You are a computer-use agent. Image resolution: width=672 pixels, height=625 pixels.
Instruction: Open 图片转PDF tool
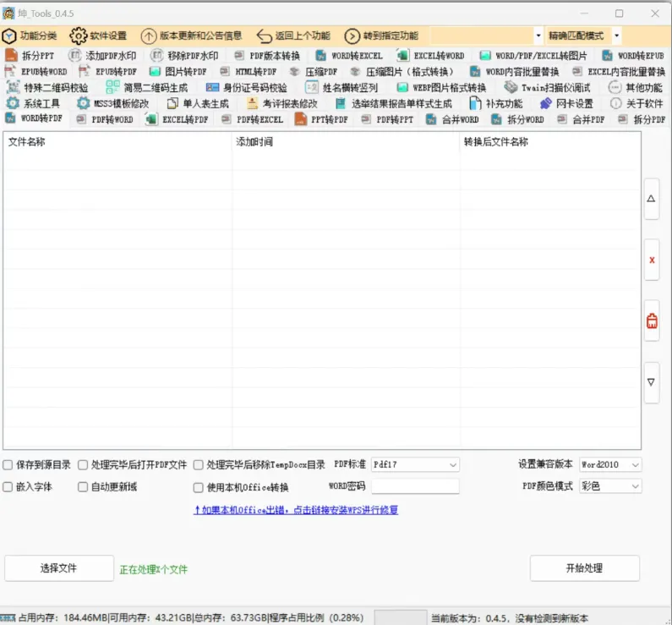pyautogui.click(x=178, y=71)
